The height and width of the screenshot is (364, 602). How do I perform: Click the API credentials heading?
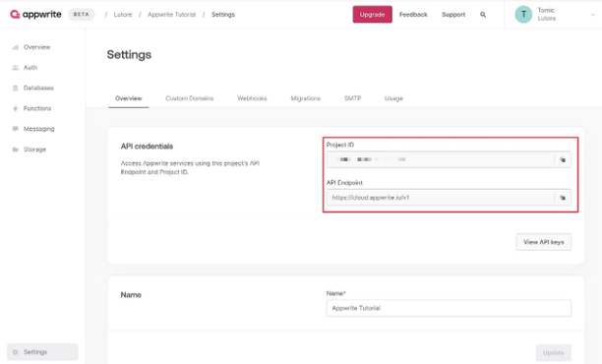pos(147,147)
